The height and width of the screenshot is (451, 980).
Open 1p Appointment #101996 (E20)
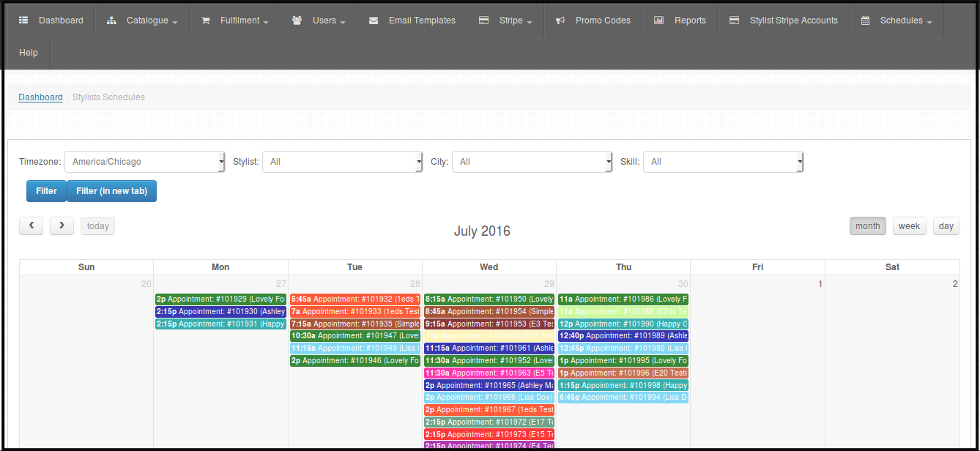tap(623, 373)
